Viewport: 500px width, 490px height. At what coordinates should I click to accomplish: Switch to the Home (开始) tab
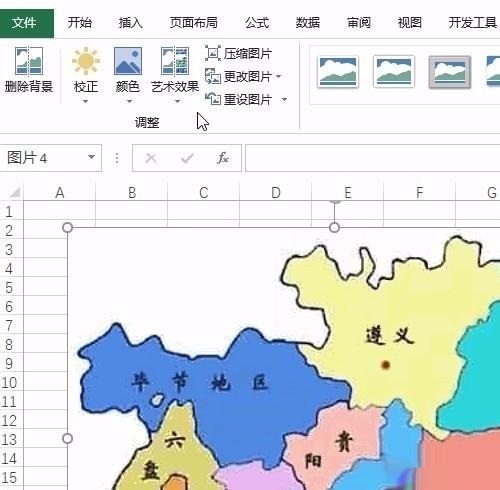pos(80,23)
